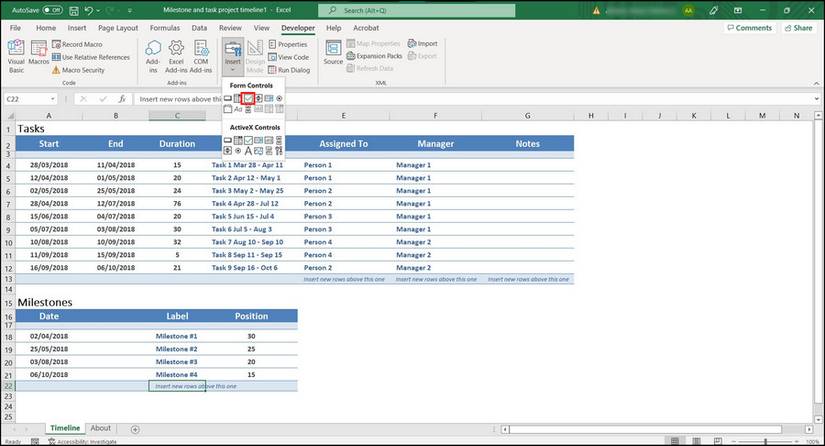Open ActiveX More Controls
Image resolution: width=825 pixels, height=446 pixels.
click(x=279, y=151)
